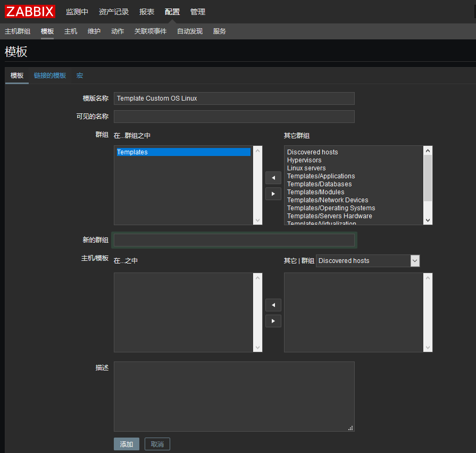Screen dimensions: 476x453
Task: Click the 可见的名称 input field
Action: tap(234, 117)
